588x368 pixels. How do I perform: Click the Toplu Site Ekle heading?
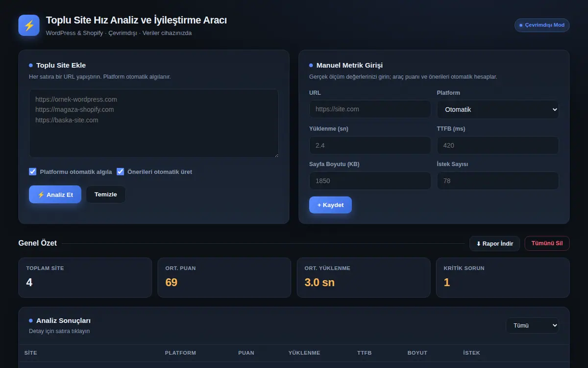[x=61, y=65]
